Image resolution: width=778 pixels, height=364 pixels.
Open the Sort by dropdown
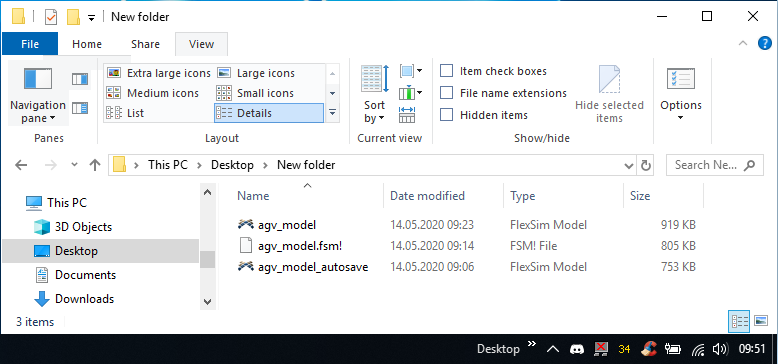(x=374, y=94)
